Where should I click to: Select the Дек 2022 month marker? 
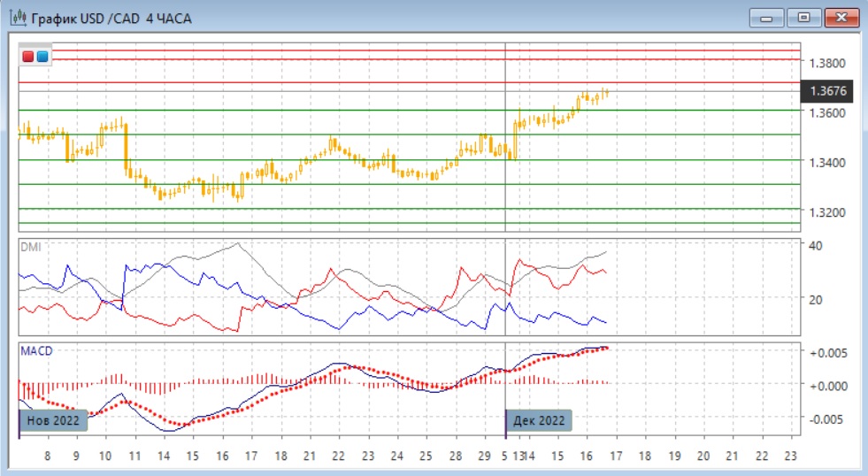(x=539, y=420)
